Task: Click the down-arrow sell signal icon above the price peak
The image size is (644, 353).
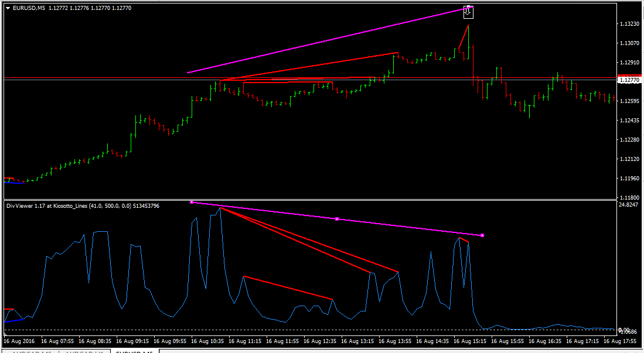Action: click(x=468, y=12)
